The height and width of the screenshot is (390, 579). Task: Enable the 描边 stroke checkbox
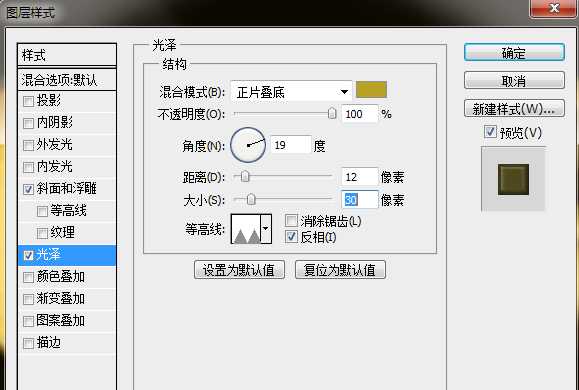28,343
